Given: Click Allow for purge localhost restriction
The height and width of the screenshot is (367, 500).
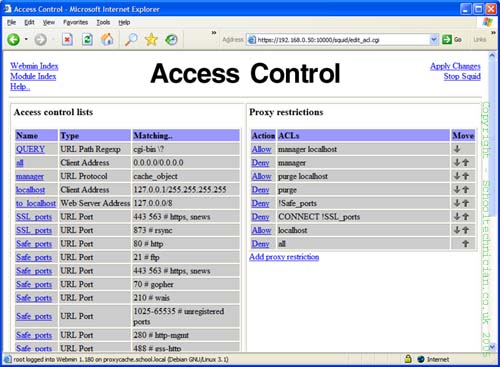Looking at the screenshot, I should [x=261, y=176].
